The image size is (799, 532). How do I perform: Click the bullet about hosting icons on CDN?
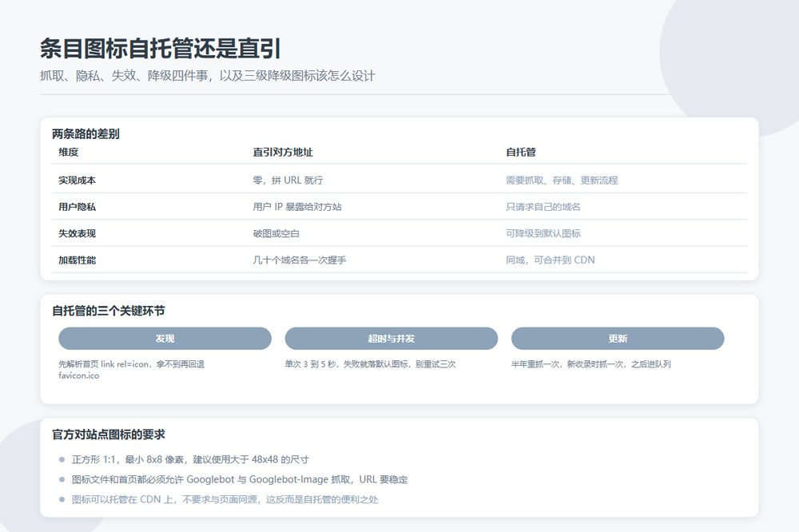click(225, 499)
